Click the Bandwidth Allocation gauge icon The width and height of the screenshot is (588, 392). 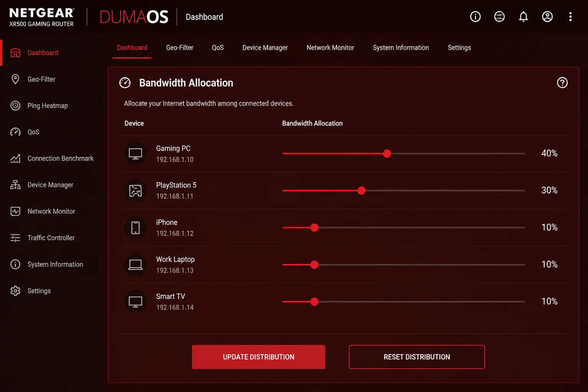125,83
